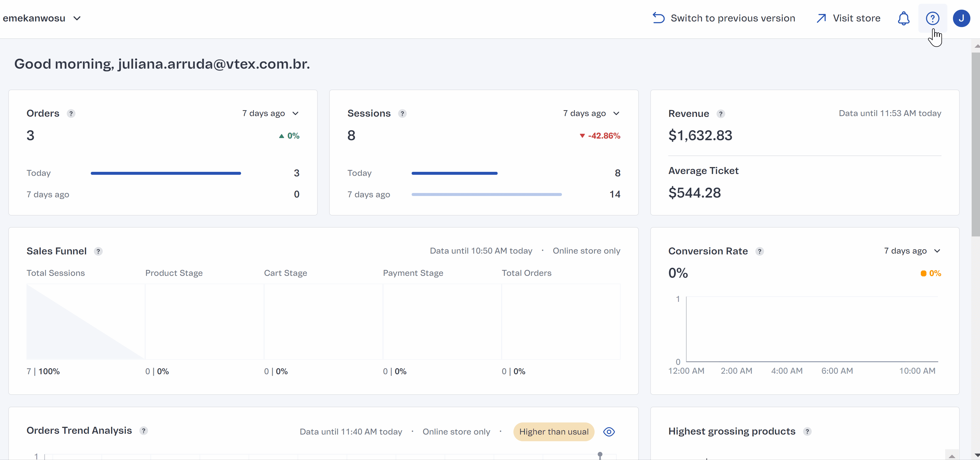Click the Sales Funnel info tooltip icon
Screen dimensions: 980x460
(x=98, y=251)
